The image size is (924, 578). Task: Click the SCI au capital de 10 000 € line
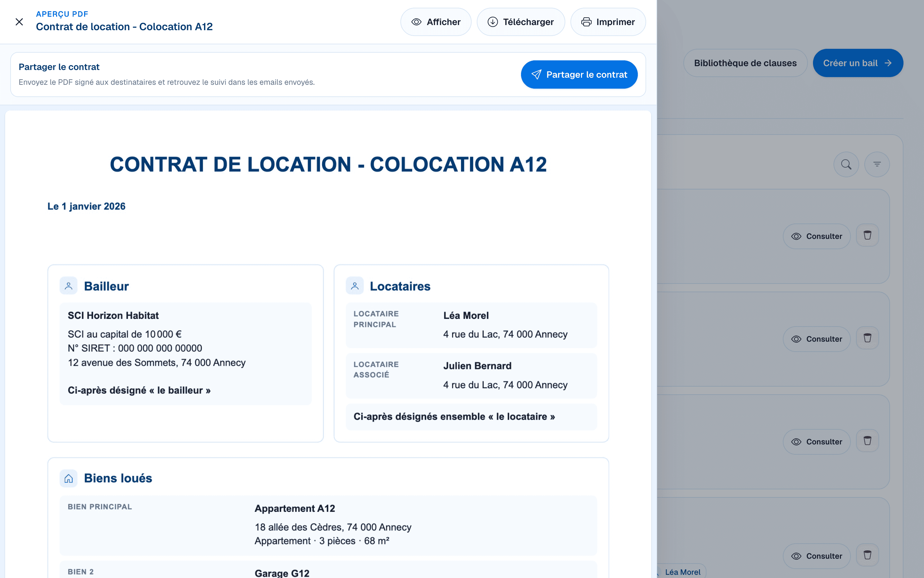(124, 335)
